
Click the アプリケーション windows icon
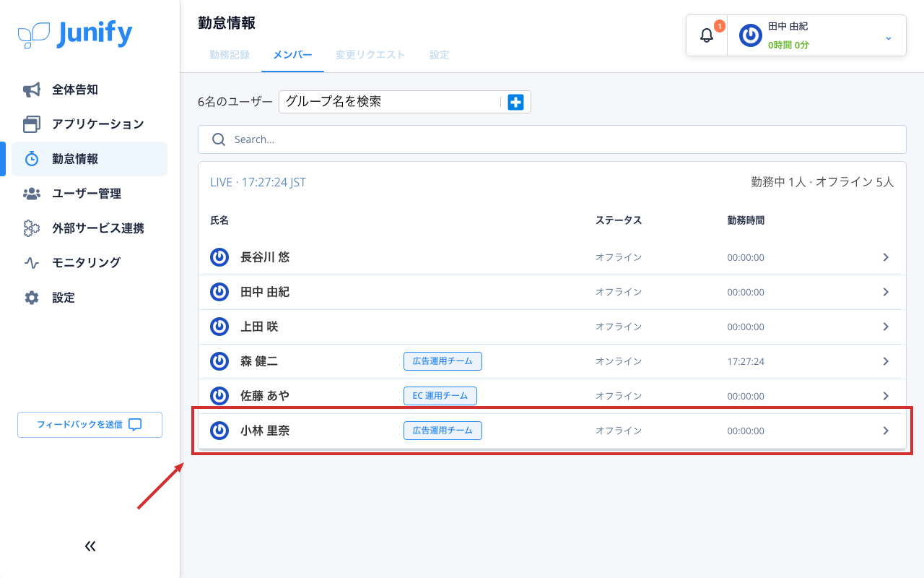[x=32, y=124]
